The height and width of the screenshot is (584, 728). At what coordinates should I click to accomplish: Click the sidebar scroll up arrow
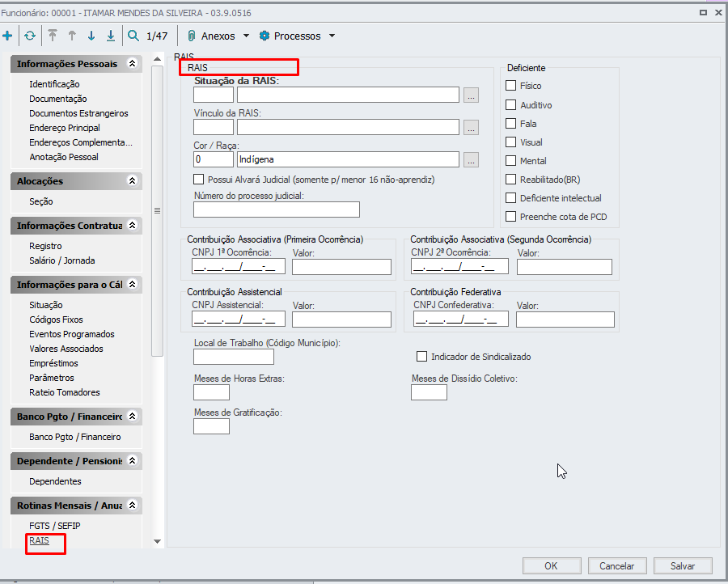(158, 59)
